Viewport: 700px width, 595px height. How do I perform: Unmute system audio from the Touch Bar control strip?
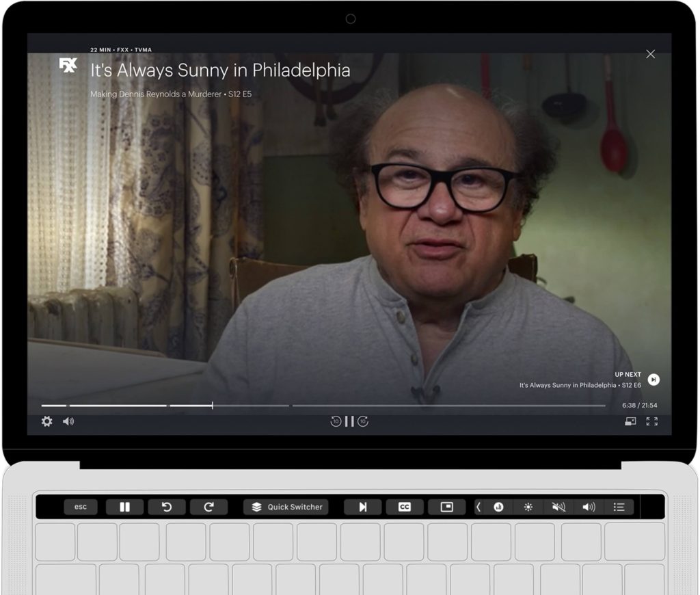click(x=560, y=507)
